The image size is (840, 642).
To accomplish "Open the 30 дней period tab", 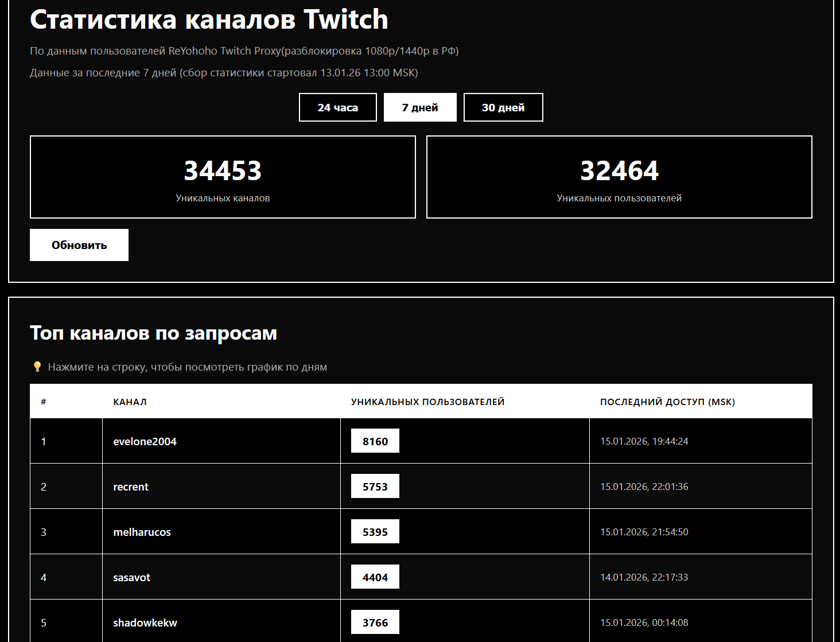I will coord(503,107).
